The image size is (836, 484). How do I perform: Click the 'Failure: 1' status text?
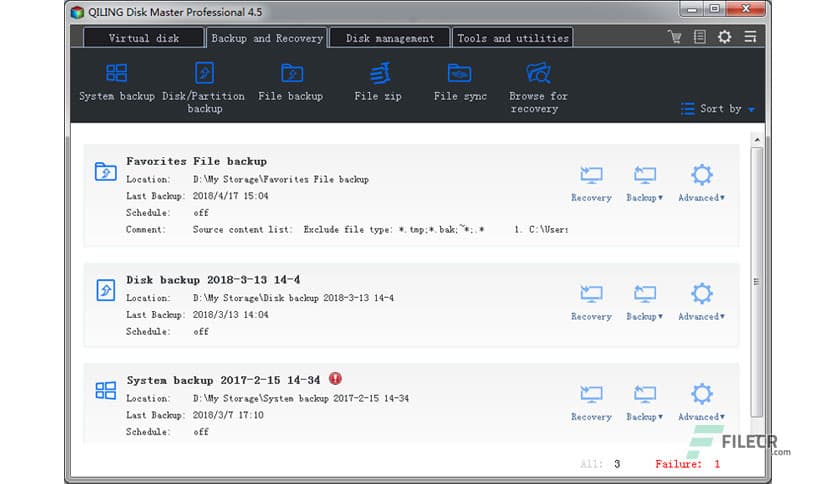point(687,464)
